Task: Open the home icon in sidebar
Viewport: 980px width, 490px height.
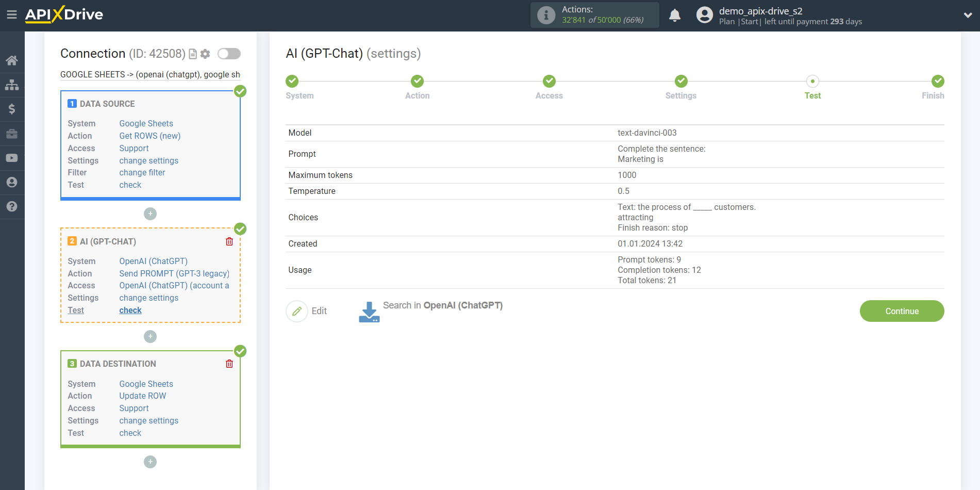Action: 12,60
